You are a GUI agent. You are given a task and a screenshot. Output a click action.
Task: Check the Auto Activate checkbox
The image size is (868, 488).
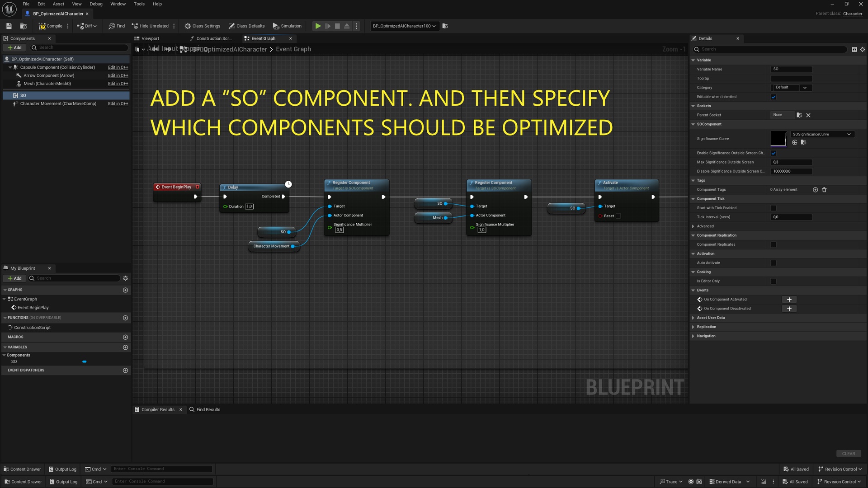[774, 263]
